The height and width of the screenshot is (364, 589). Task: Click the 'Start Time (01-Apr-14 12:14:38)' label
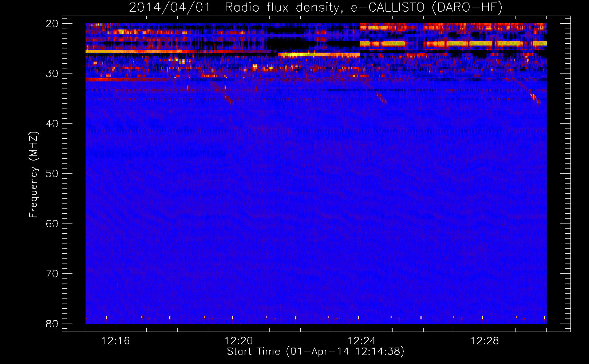tap(316, 351)
